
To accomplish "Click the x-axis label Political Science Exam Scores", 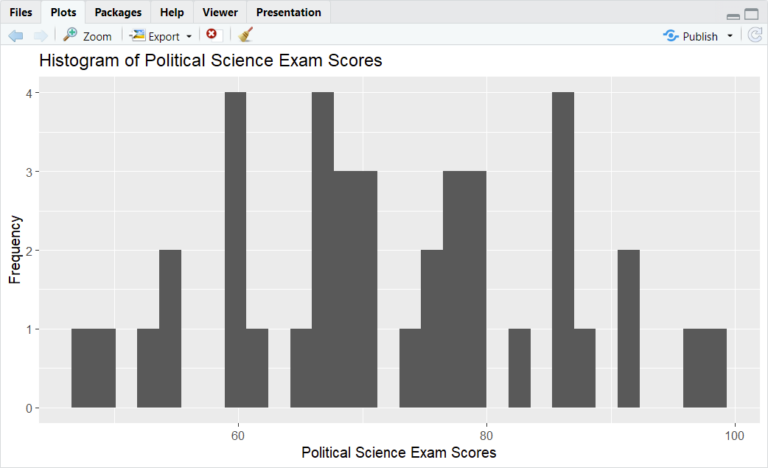I will [x=399, y=453].
